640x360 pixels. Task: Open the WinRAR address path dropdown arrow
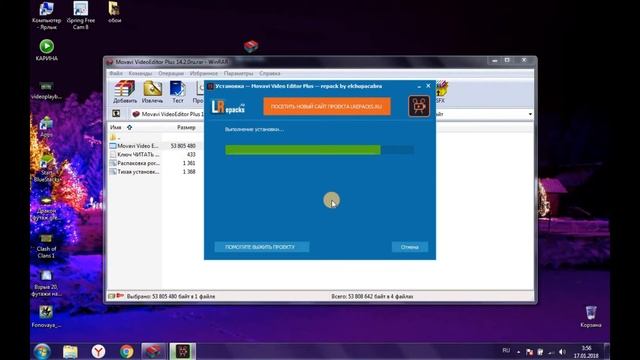530,114
